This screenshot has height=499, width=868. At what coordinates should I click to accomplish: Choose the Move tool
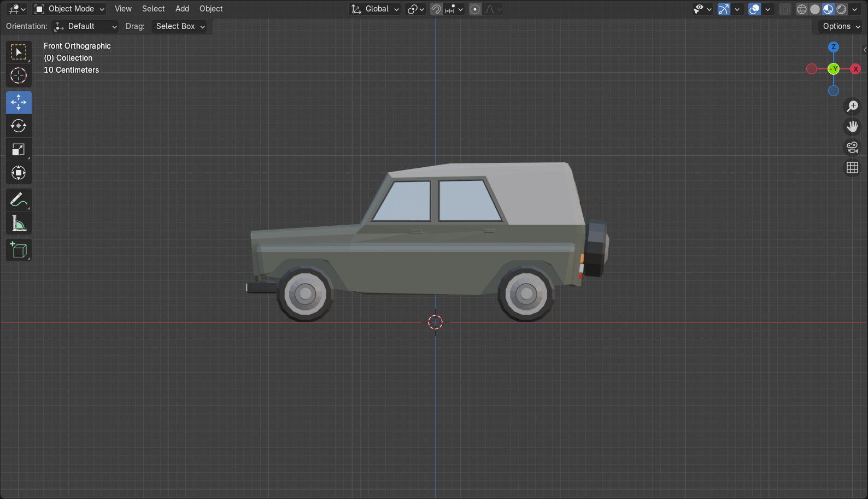19,102
